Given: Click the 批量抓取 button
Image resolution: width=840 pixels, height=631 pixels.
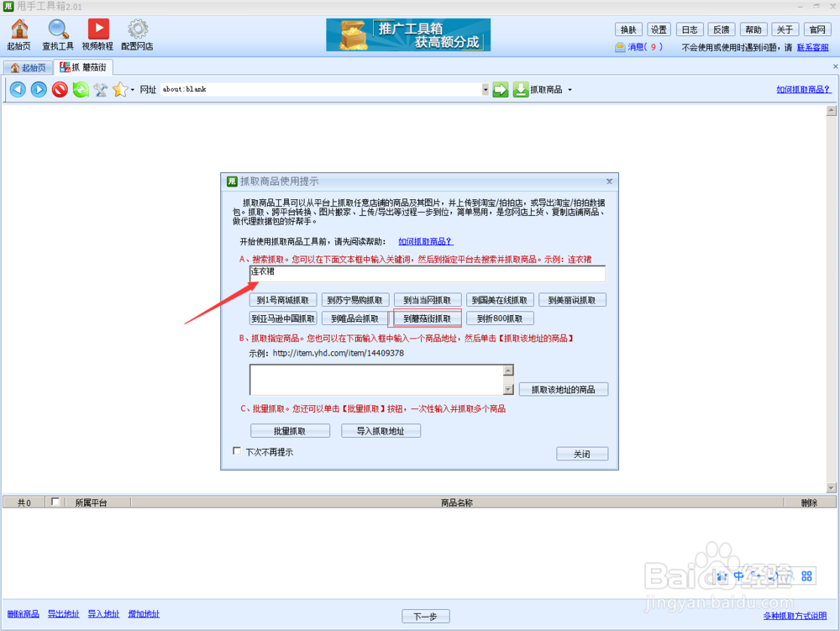Looking at the screenshot, I should (x=290, y=431).
